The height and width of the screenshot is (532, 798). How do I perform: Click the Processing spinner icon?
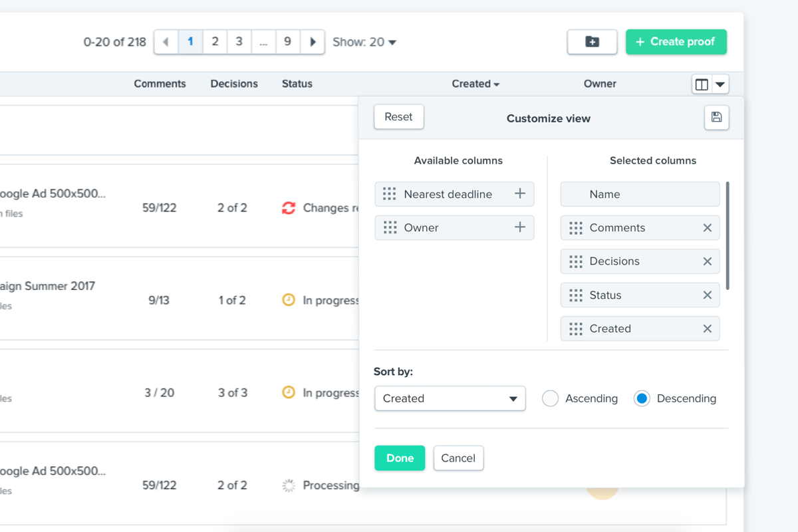(289, 485)
